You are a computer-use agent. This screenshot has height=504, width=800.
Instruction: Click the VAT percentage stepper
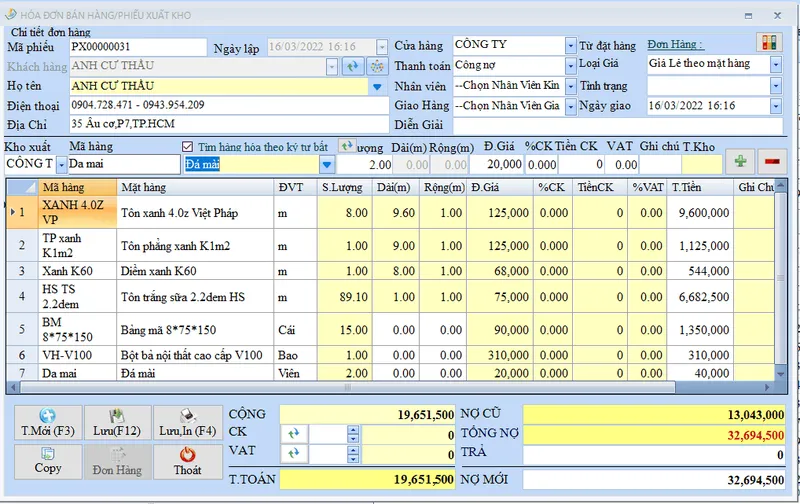click(353, 453)
